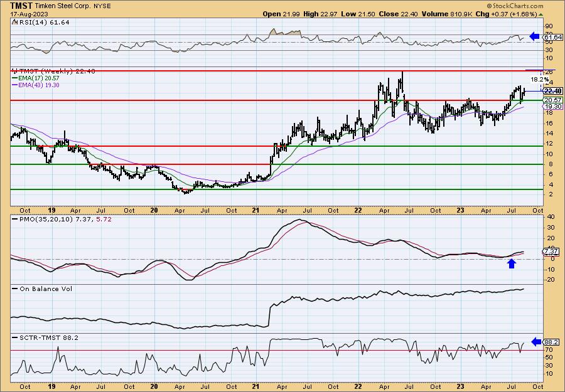565x392 pixels.
Task: Click the TMST ticker symbol in the header
Action: [21, 6]
